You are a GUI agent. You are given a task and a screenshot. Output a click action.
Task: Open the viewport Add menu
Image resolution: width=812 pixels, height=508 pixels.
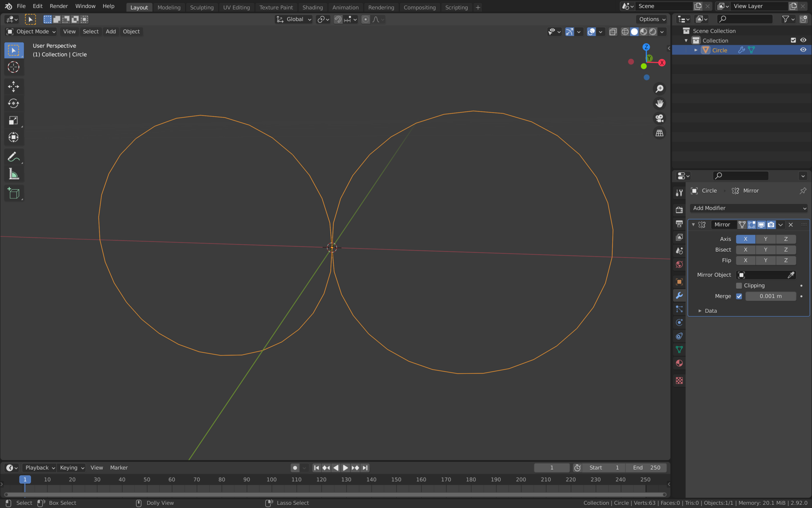coord(111,32)
